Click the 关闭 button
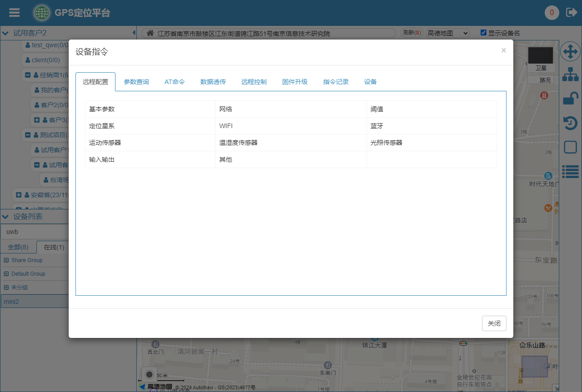Image resolution: width=582 pixels, height=392 pixels. tap(494, 323)
